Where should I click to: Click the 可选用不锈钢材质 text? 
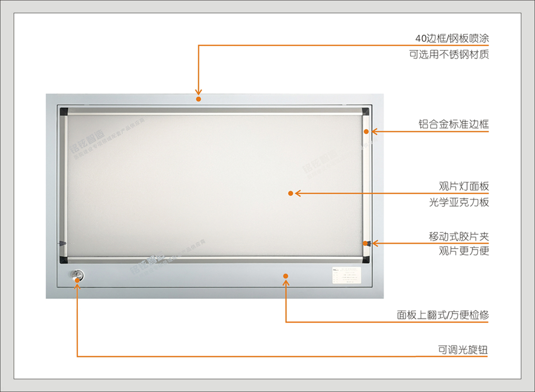[x=449, y=54]
